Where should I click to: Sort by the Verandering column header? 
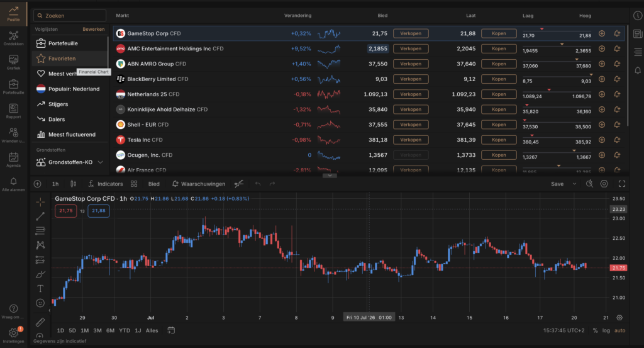297,16
